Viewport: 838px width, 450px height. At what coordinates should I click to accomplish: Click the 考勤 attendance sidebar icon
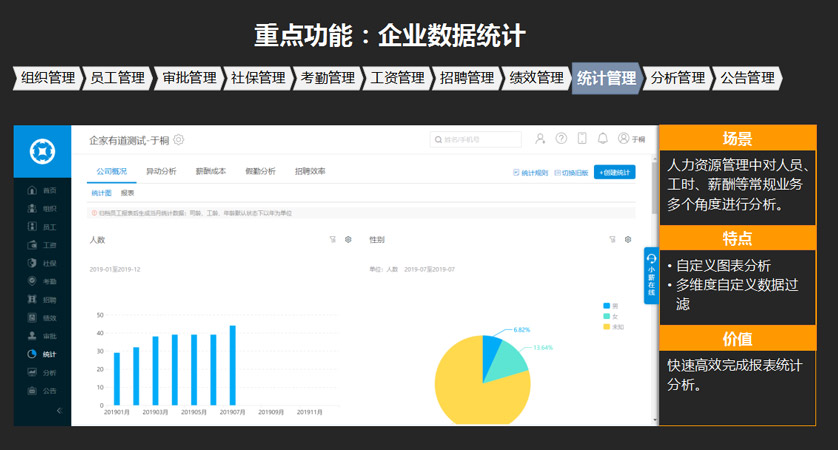tap(42, 281)
